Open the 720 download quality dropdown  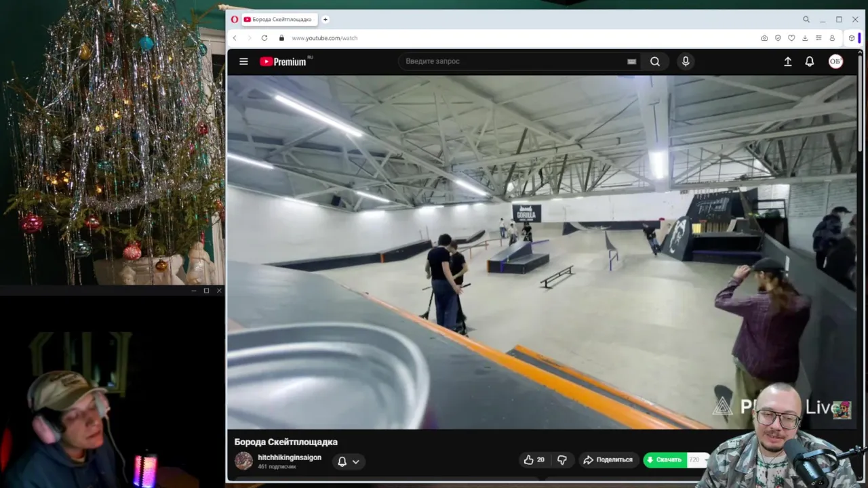coord(697,460)
